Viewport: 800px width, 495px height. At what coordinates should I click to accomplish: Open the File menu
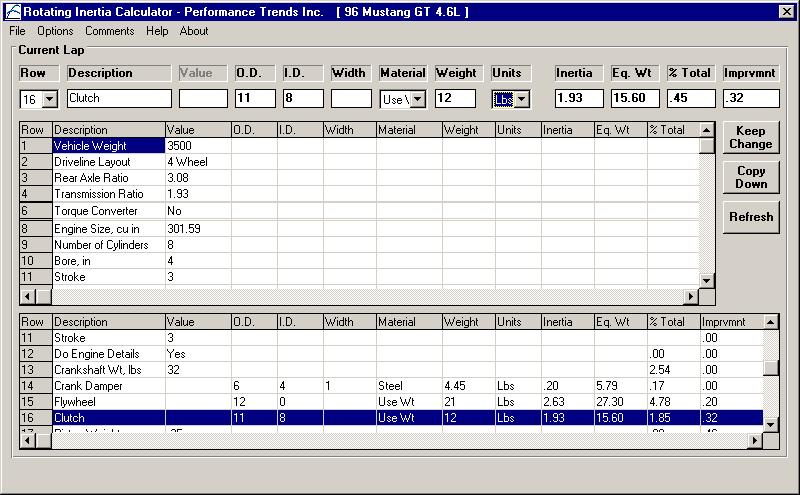coord(17,31)
